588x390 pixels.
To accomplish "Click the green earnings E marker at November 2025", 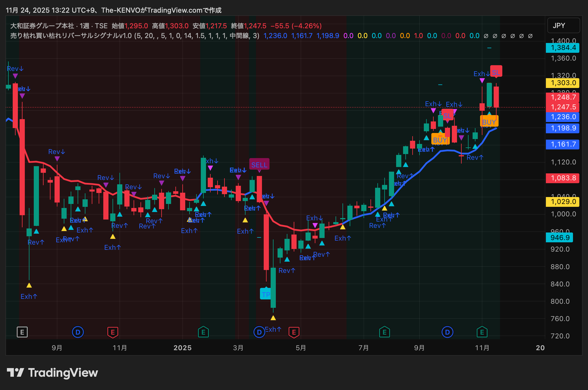I will tap(482, 332).
